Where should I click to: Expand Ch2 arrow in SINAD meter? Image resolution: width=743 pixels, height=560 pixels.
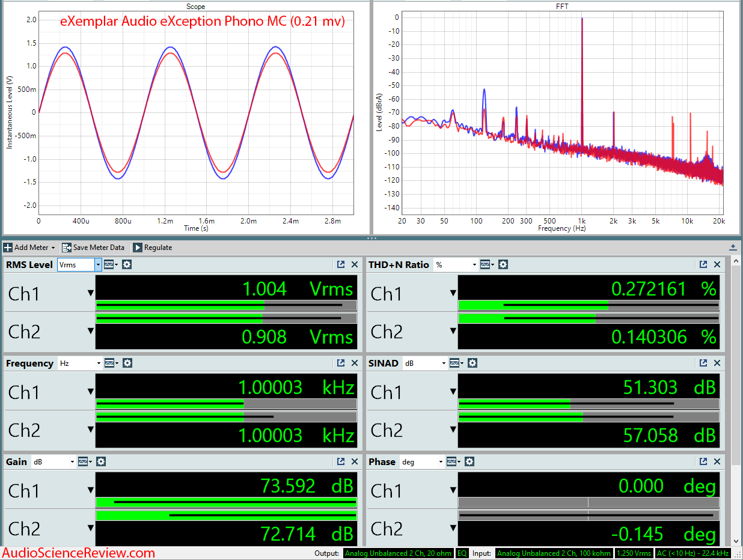(453, 430)
